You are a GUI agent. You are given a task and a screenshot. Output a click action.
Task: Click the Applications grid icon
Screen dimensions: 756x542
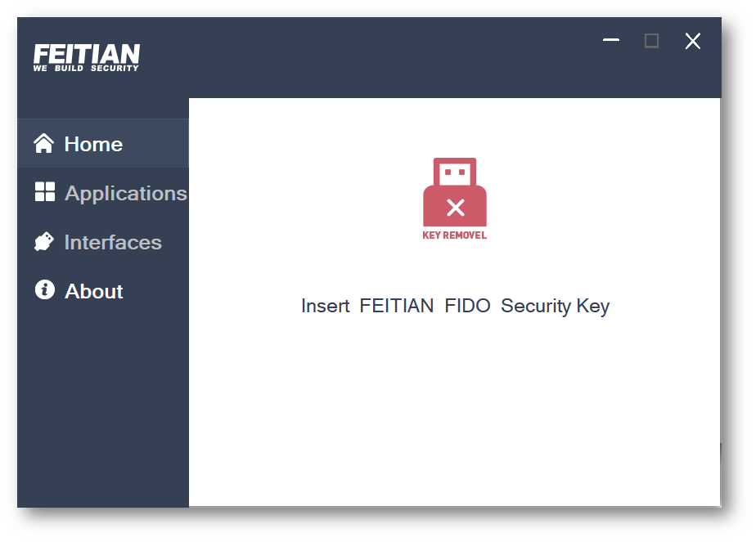point(45,192)
